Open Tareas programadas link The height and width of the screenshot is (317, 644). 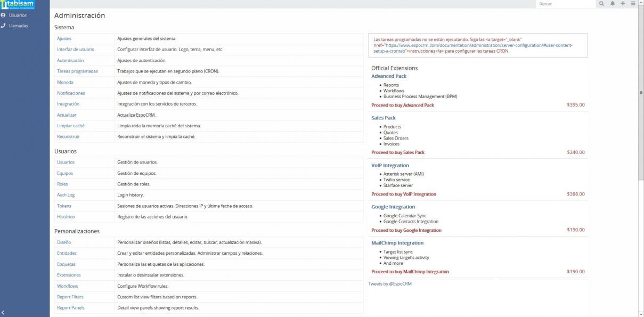77,71
